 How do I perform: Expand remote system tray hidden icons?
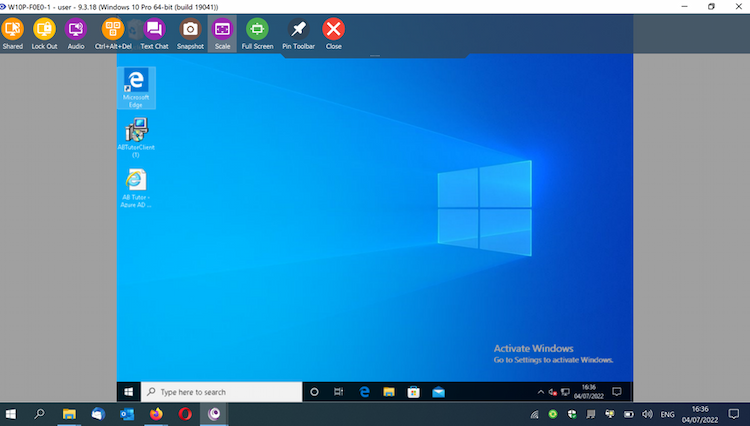tap(541, 392)
